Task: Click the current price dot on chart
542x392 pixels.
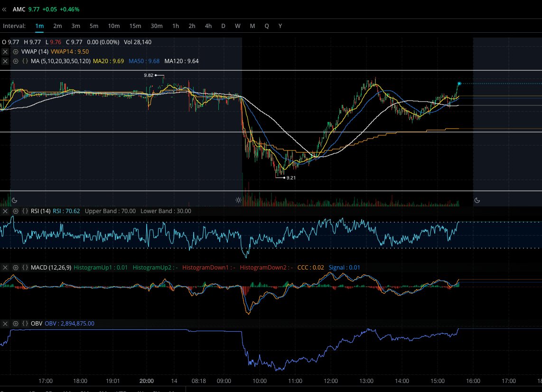Action: tap(459, 84)
